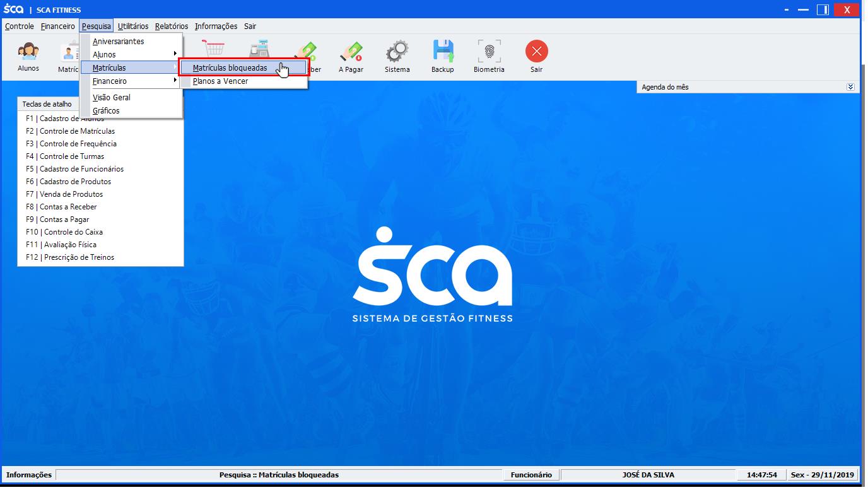Image resolution: width=868 pixels, height=490 pixels.
Task: Open the A Pagar toolbar icon
Action: [351, 57]
